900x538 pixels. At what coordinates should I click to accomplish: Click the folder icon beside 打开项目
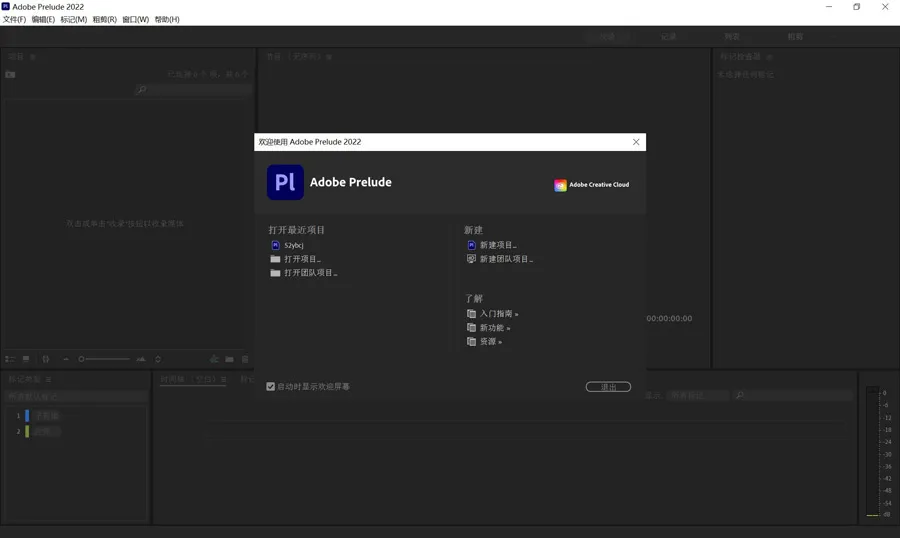[275, 259]
